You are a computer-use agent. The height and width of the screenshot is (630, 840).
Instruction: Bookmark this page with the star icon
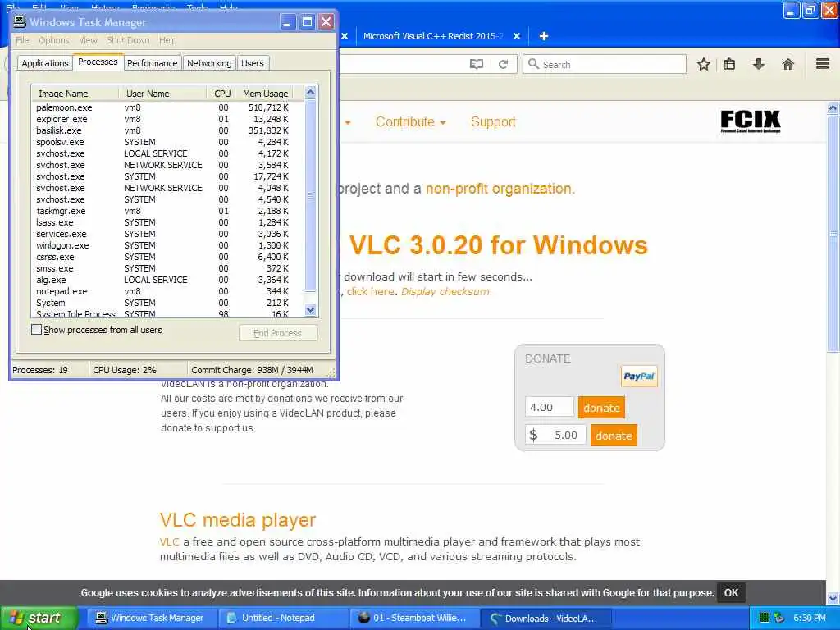[703, 64]
